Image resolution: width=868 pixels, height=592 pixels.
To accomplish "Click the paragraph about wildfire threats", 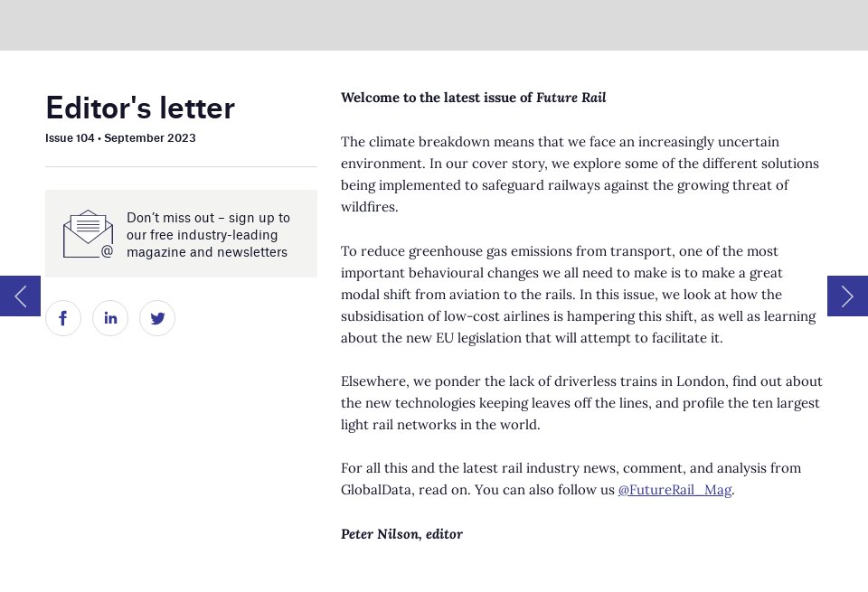I will [x=580, y=174].
